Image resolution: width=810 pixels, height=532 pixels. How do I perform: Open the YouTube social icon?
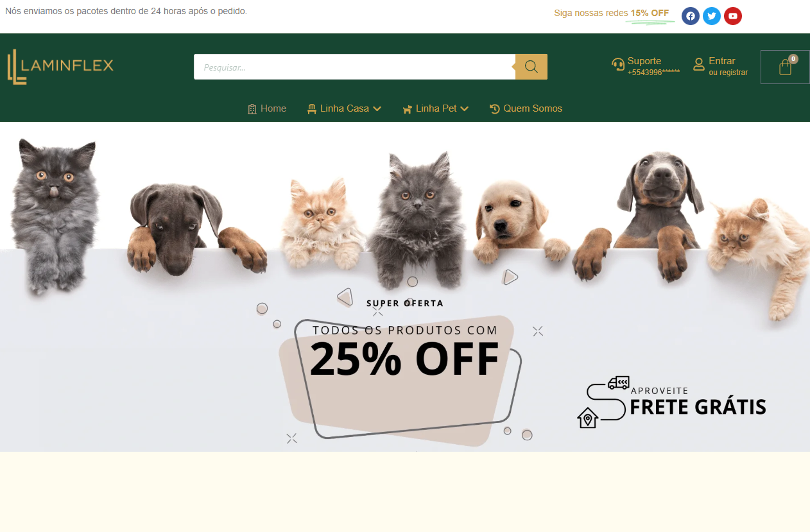(733, 16)
